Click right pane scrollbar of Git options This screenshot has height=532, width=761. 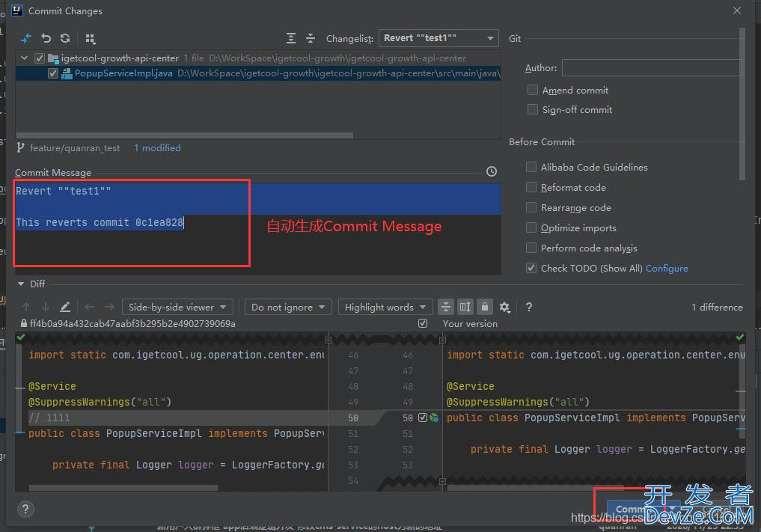[x=742, y=103]
